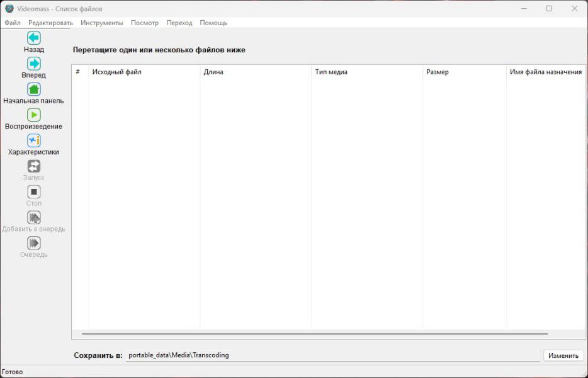Click the Длина column header

tap(256, 72)
